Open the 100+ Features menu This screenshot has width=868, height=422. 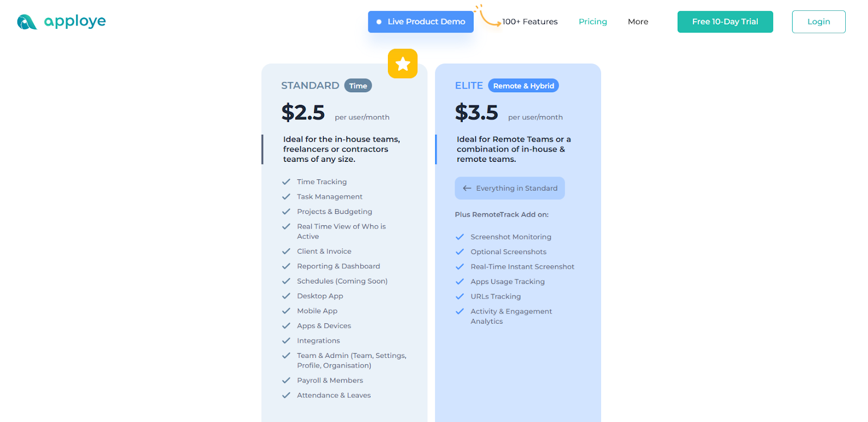tap(529, 22)
